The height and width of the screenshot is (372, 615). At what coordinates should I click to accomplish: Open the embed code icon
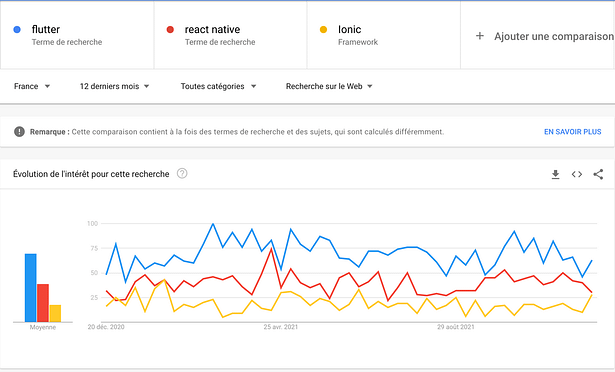577,174
